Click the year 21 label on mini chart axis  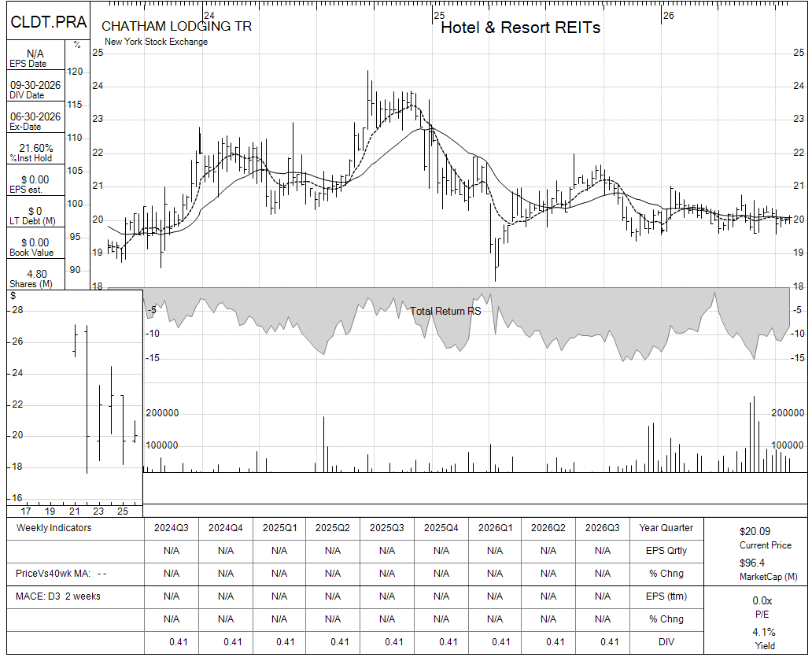74,511
